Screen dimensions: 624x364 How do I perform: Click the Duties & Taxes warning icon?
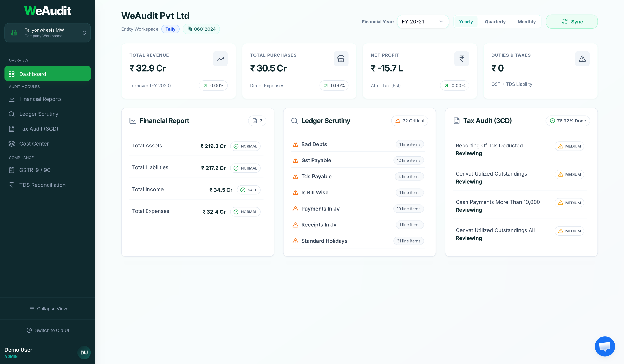coord(582,59)
